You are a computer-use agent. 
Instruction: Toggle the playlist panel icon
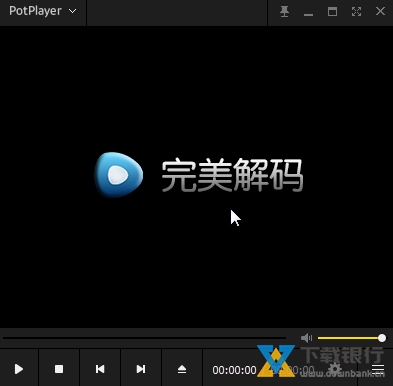coord(378,369)
